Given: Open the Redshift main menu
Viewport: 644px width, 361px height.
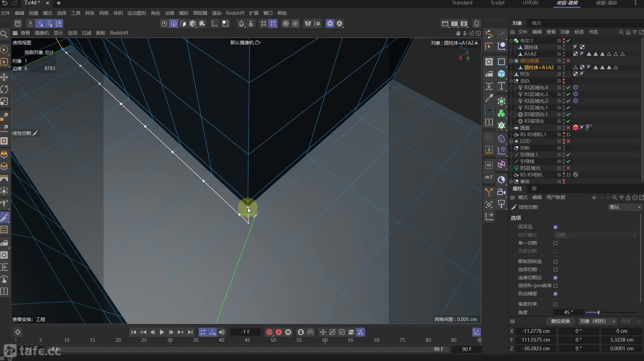Looking at the screenshot, I should pyautogui.click(x=235, y=13).
